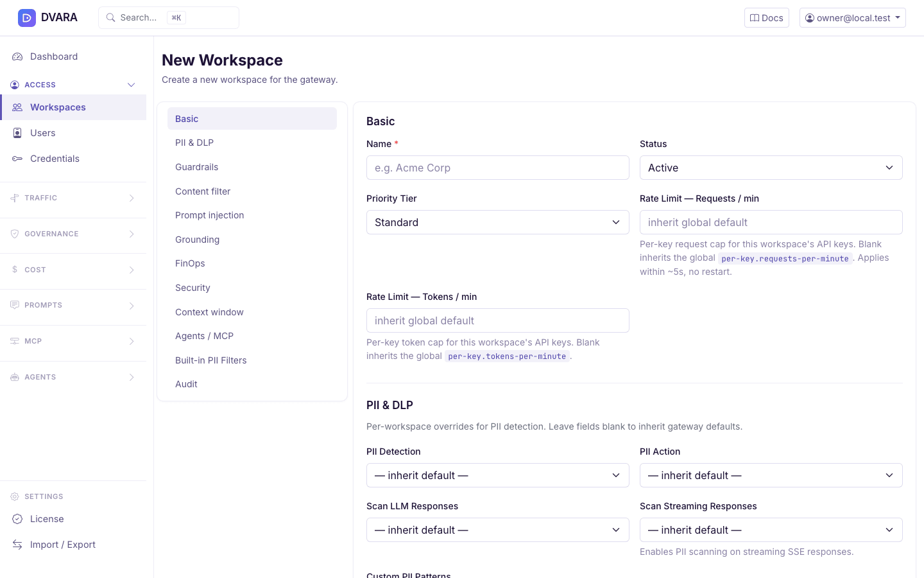Click the Agents robot icon
The height and width of the screenshot is (578, 924).
coord(15,377)
